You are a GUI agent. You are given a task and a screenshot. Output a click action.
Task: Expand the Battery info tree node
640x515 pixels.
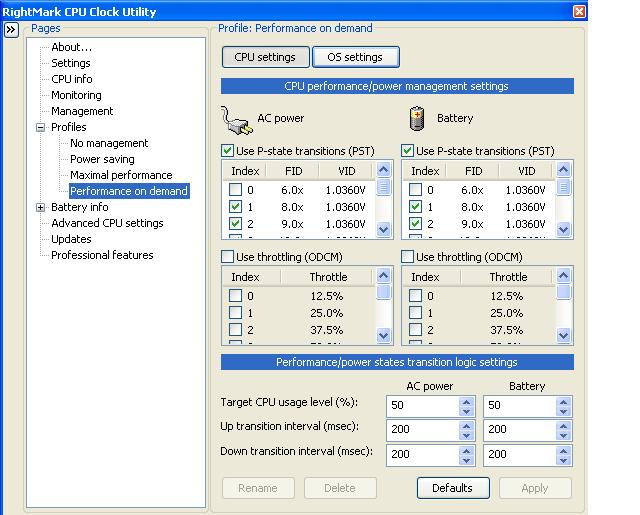click(x=40, y=207)
